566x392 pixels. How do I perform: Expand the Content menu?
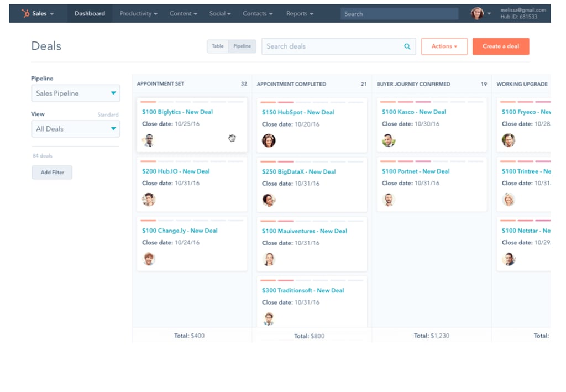[184, 13]
